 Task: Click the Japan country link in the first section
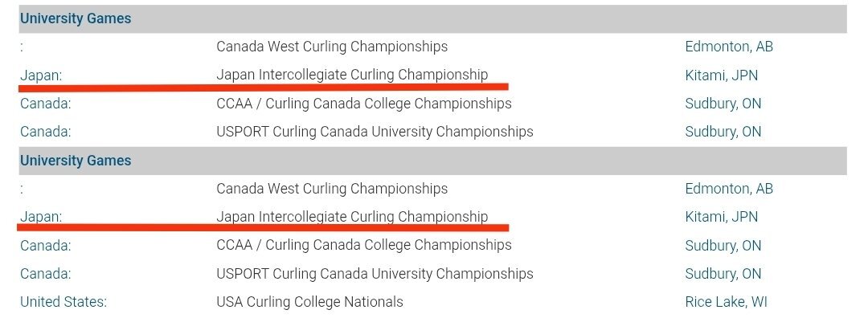[x=41, y=75]
